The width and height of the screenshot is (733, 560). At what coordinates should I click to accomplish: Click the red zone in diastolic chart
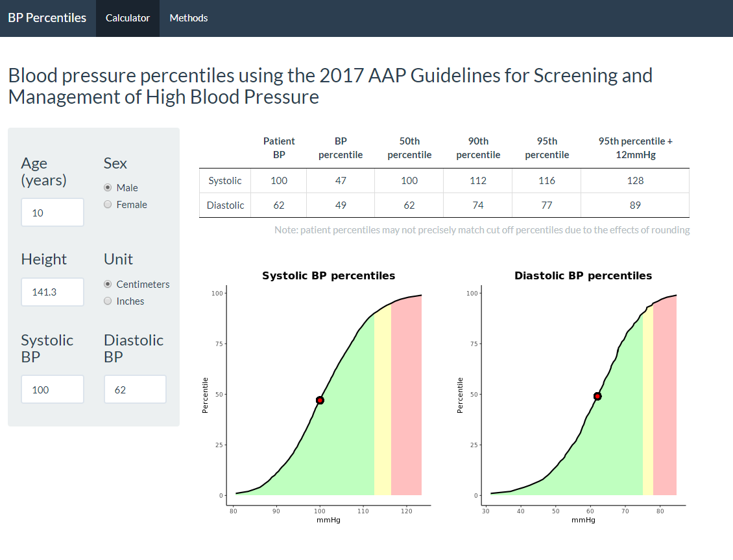click(665, 402)
